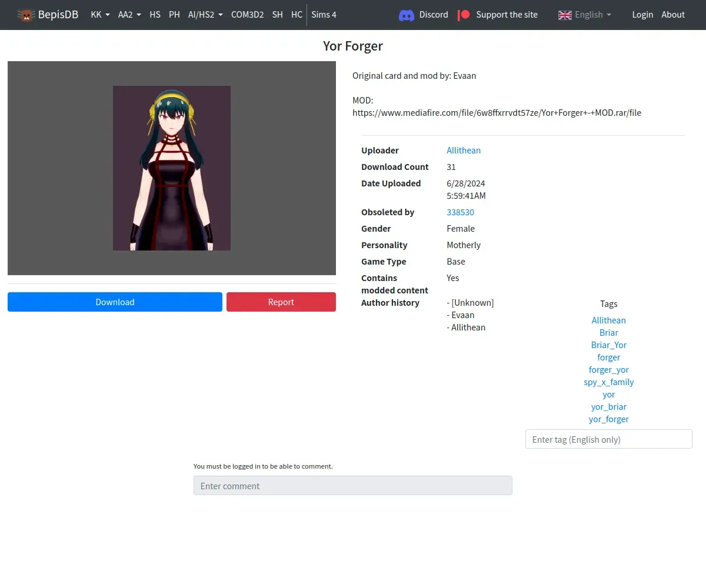Open the obsoleting card 338530 link
The image size is (706, 588).
(x=460, y=212)
